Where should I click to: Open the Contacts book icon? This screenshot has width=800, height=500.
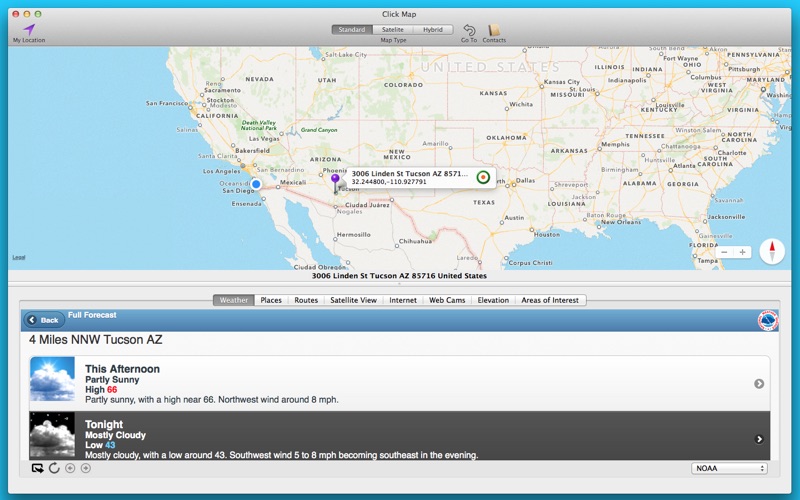[494, 30]
